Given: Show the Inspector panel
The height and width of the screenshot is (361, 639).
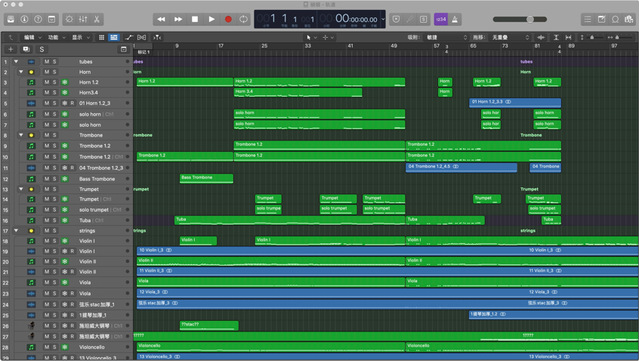Looking at the screenshot, I should [24, 19].
